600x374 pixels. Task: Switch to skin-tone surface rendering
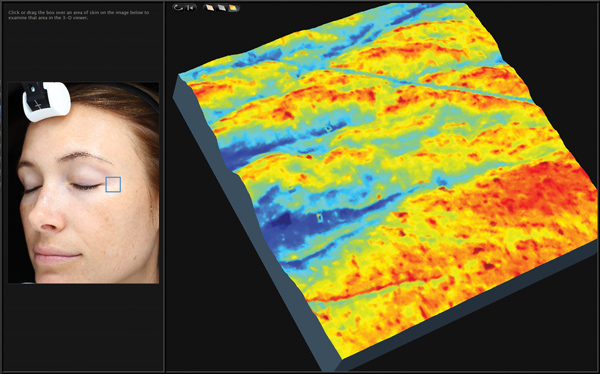tap(210, 7)
